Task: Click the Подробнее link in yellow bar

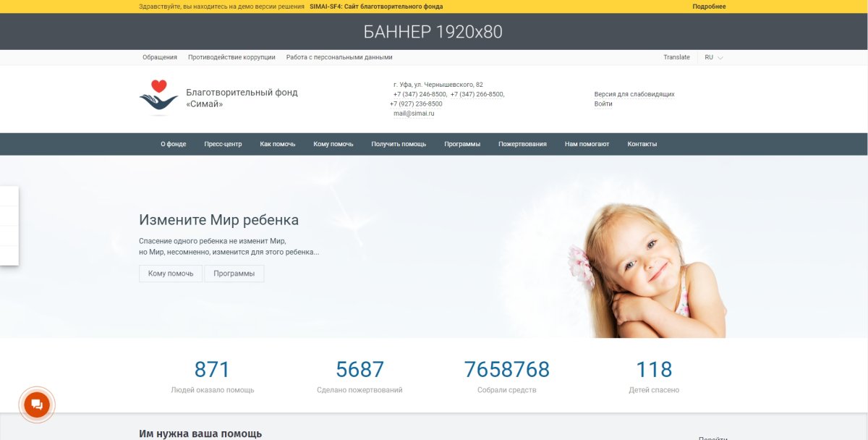Action: 709,7
